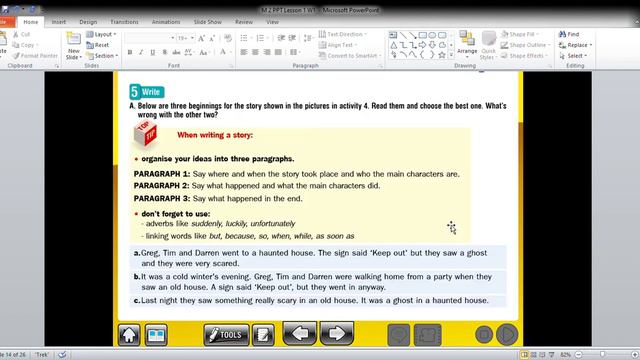Image resolution: width=640 pixels, height=360 pixels.
Task: Open the Line Spacing options
Action: [x=308, y=38]
